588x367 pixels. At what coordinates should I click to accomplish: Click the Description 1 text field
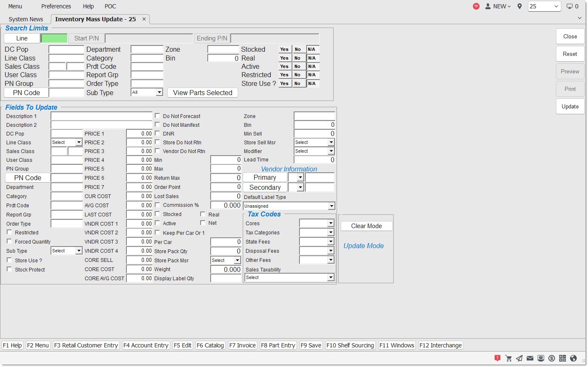[x=101, y=116]
